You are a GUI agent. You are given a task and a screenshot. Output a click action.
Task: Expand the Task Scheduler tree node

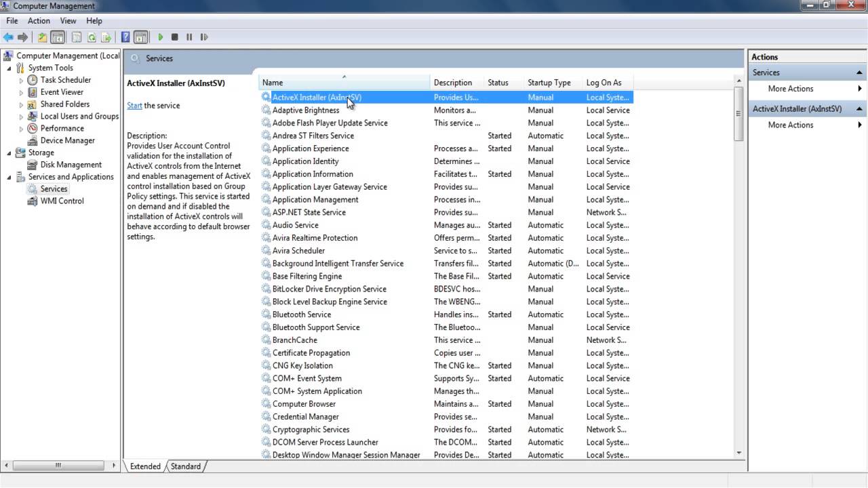(21, 80)
